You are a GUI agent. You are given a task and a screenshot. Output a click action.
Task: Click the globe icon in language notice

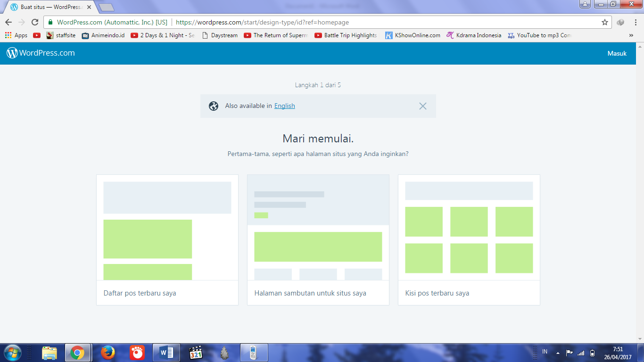pyautogui.click(x=214, y=106)
